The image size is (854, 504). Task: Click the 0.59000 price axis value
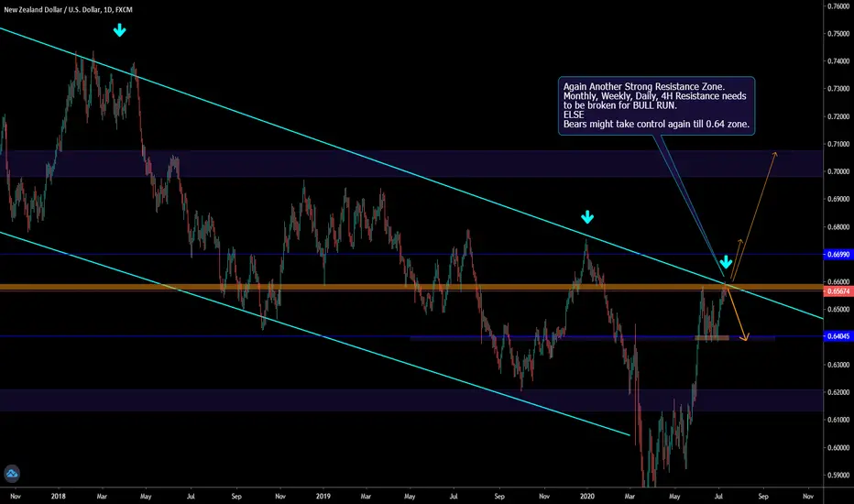pos(838,475)
